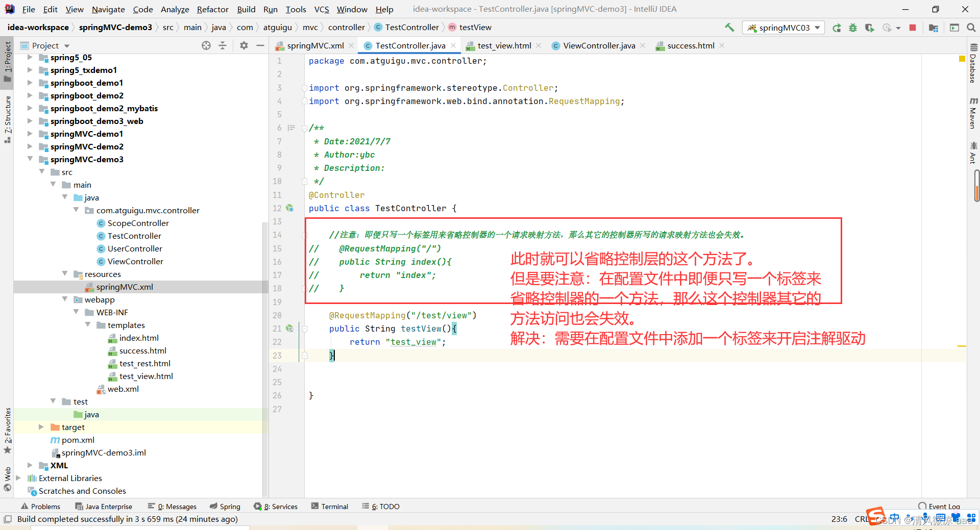Open the Problems tool window

(40, 507)
